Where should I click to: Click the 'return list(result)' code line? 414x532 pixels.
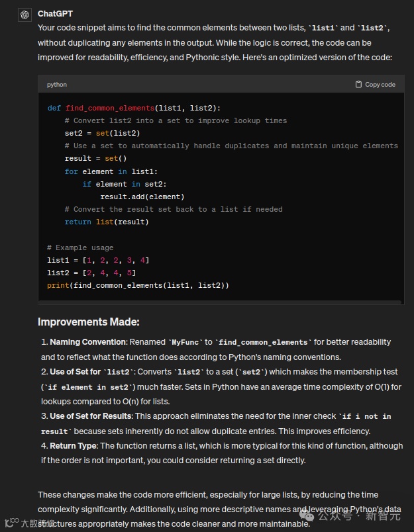[x=107, y=222]
